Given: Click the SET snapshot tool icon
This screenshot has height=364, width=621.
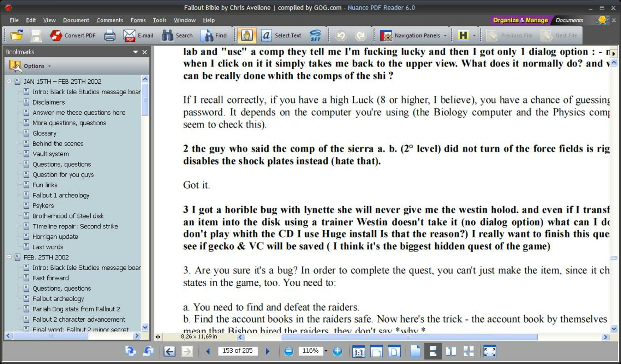Looking at the screenshot, I should pos(315,35).
